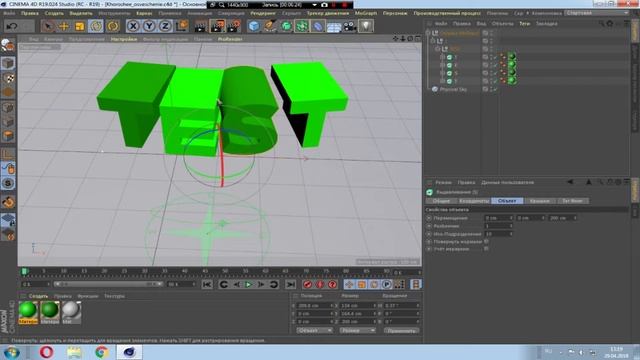Click the Render Active View clapperboard icon
Image resolution: width=640 pixels, height=360 pixels.
tap(200, 26)
